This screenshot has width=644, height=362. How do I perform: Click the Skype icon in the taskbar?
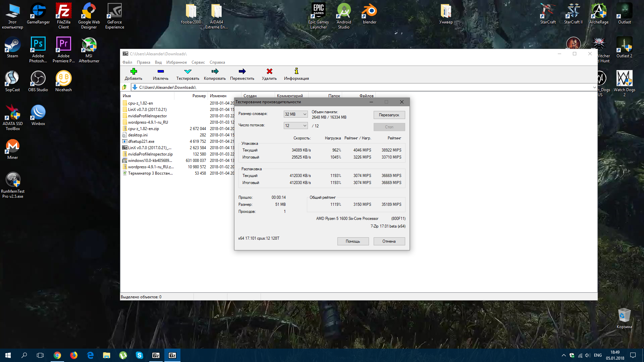click(x=140, y=355)
